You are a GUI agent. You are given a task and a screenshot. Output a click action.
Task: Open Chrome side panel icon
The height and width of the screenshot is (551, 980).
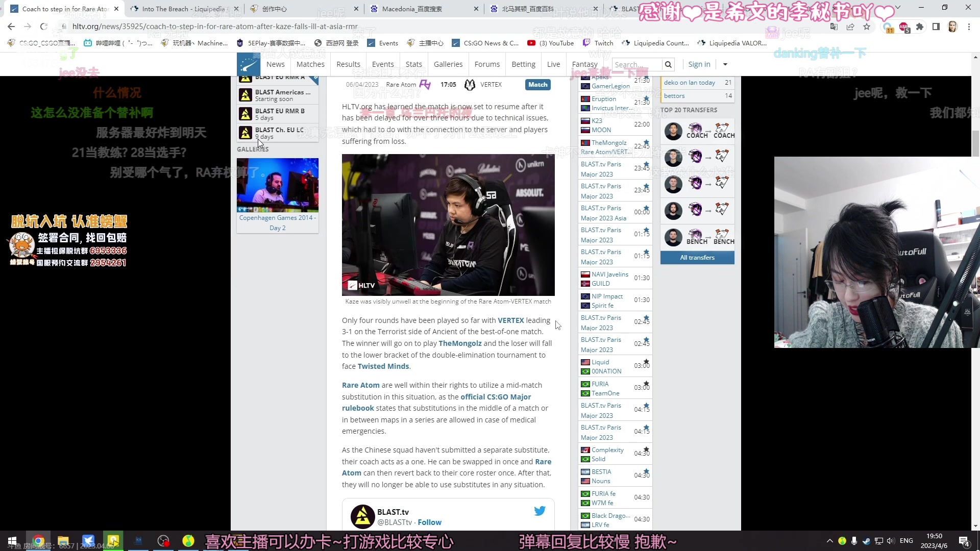pos(936,27)
